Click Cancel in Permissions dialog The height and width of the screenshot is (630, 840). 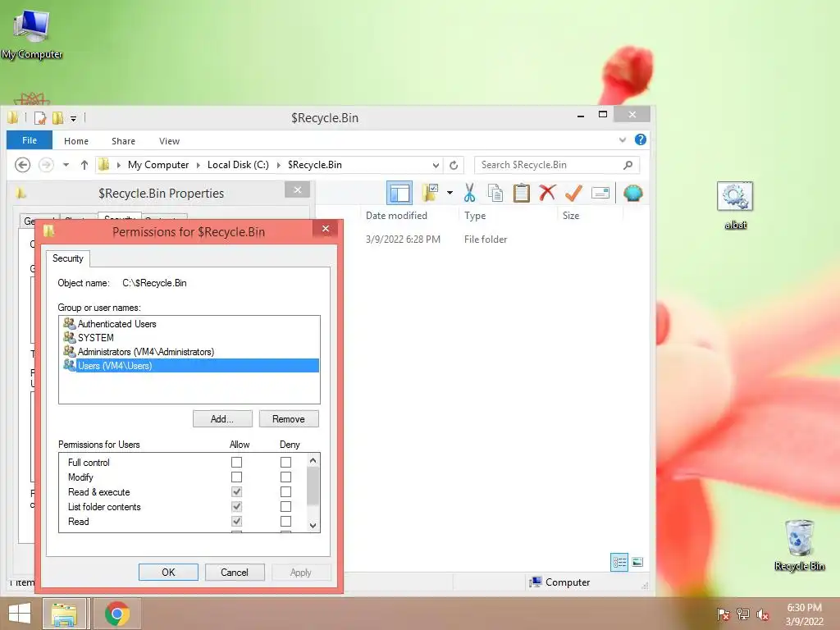(x=235, y=572)
